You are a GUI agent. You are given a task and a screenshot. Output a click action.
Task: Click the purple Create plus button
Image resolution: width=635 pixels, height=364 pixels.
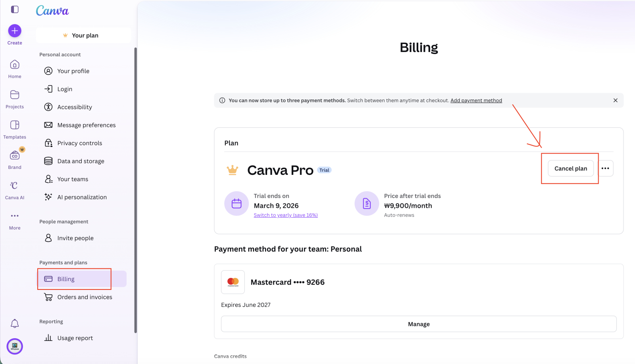click(15, 31)
